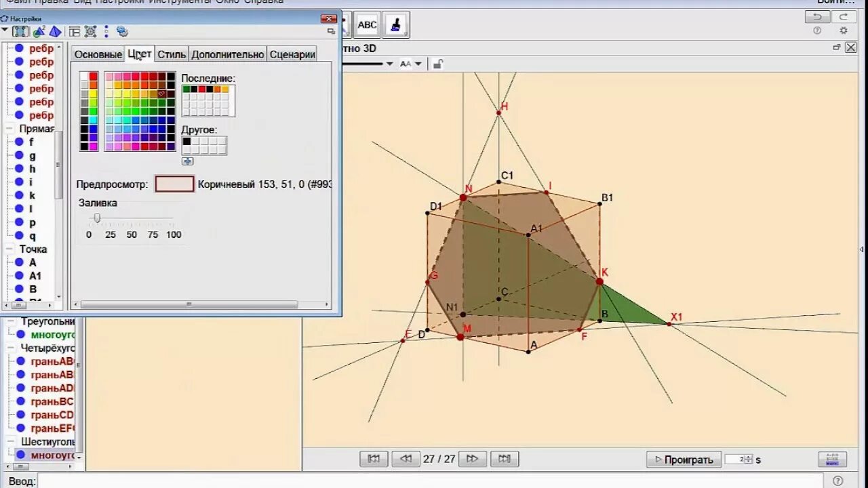
Task: Open the 3D graphics pyramid settings icon
Action: click(56, 31)
